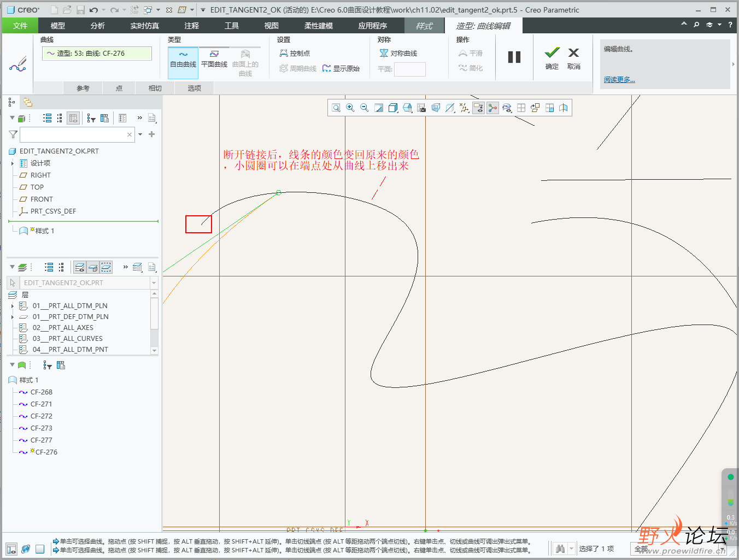Click the expand all tree icon
739x560 pixels.
coord(48,118)
